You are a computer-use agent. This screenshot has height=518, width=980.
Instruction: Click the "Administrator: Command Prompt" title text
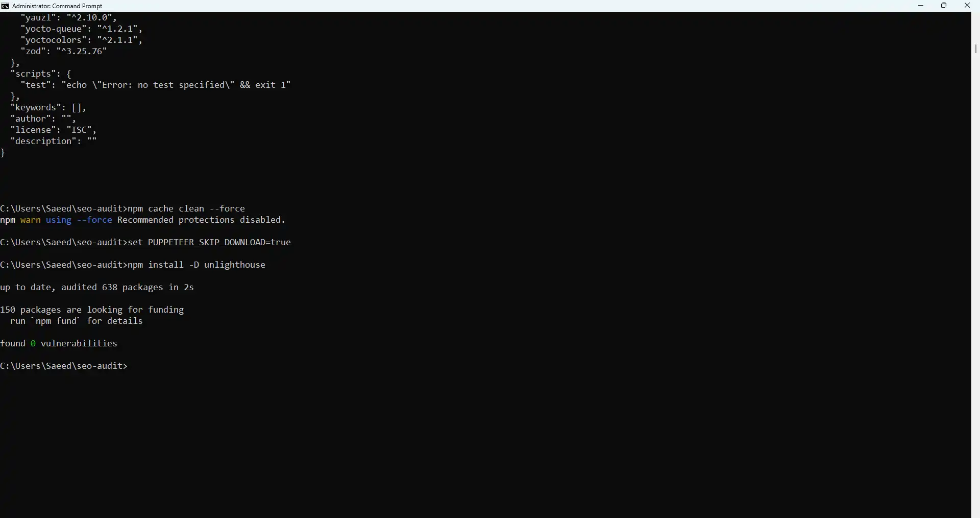pyautogui.click(x=57, y=6)
